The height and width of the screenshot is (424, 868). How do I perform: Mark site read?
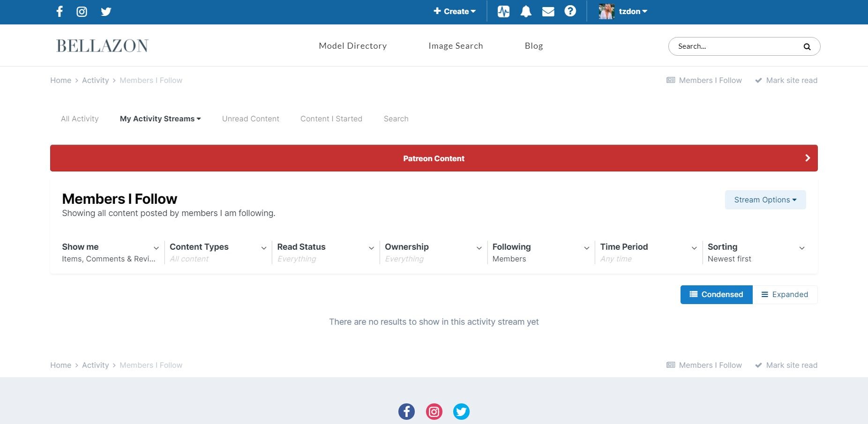(x=786, y=80)
